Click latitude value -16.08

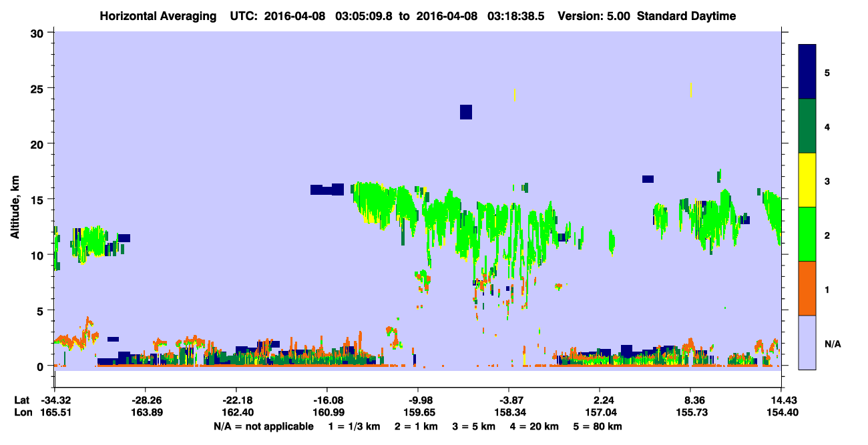click(327, 400)
